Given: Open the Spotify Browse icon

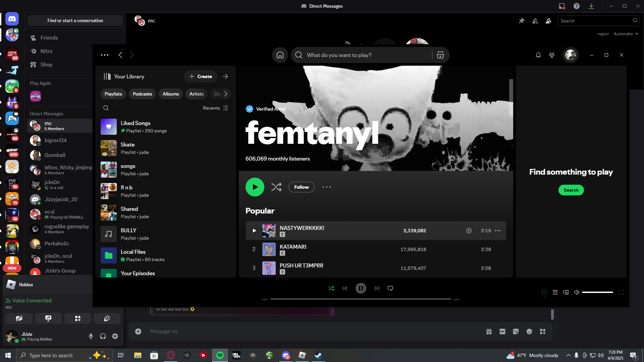Looking at the screenshot, I should point(440,55).
